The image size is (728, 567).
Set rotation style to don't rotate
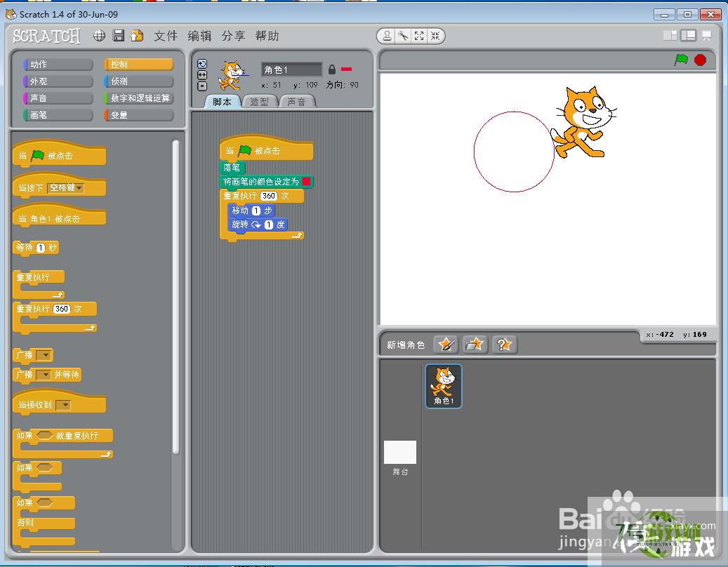coord(202,86)
